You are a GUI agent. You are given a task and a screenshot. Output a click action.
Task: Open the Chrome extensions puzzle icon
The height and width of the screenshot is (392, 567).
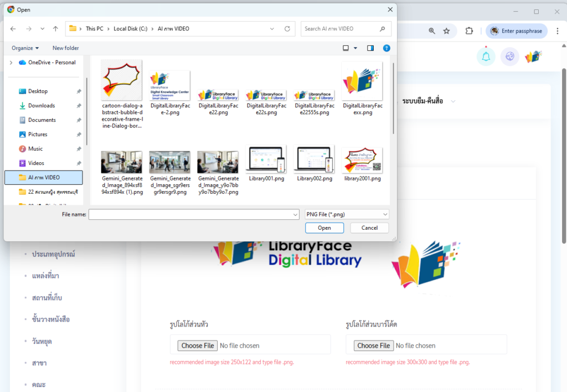(469, 31)
